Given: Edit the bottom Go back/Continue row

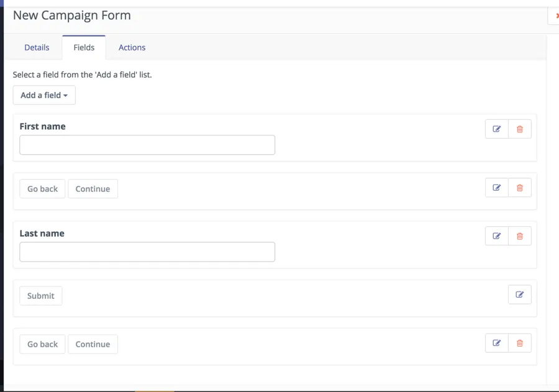Looking at the screenshot, I should (496, 343).
